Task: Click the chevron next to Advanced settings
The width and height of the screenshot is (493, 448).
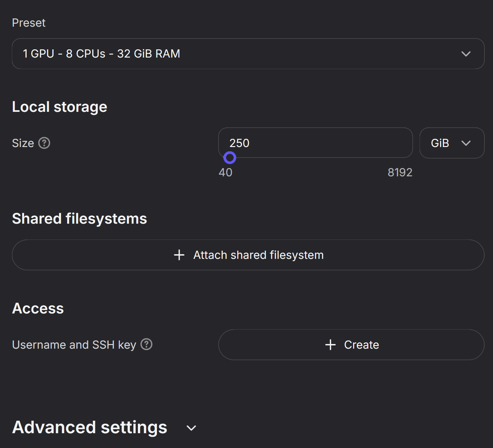Action: 191,428
